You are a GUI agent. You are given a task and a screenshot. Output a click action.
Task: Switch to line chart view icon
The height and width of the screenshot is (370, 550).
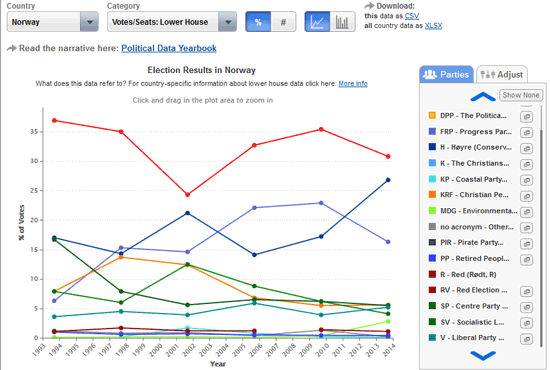(x=317, y=22)
